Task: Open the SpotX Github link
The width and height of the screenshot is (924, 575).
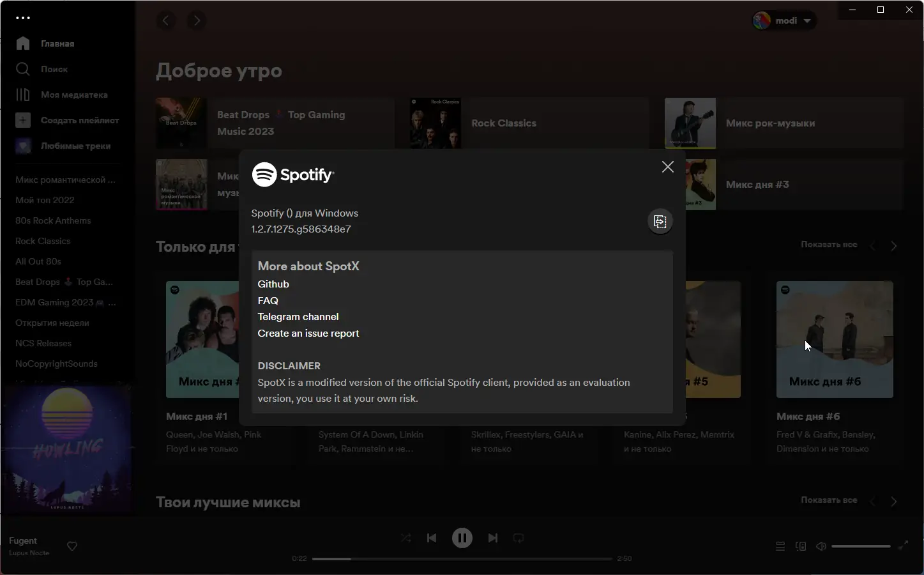Action: 273,284
